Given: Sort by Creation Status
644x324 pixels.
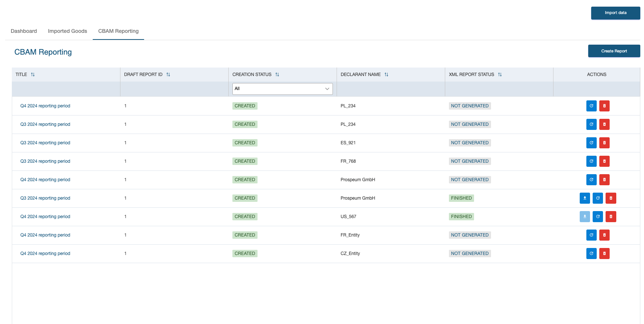Looking at the screenshot, I should tap(277, 75).
